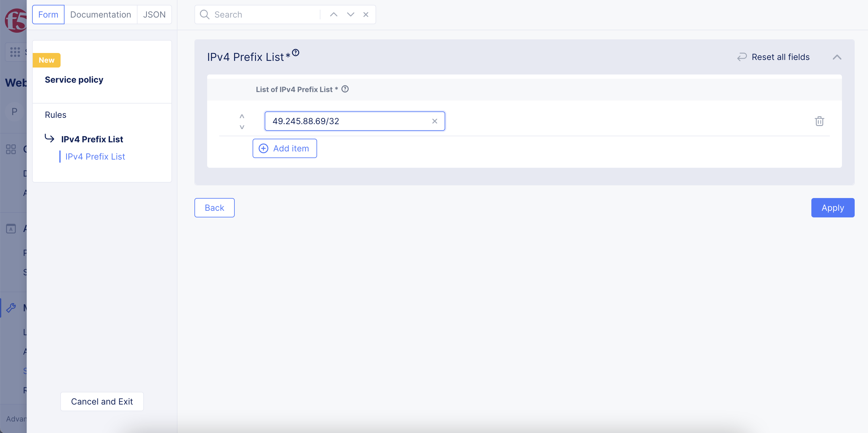Delete the prefix entry using the trash icon

coord(820,121)
